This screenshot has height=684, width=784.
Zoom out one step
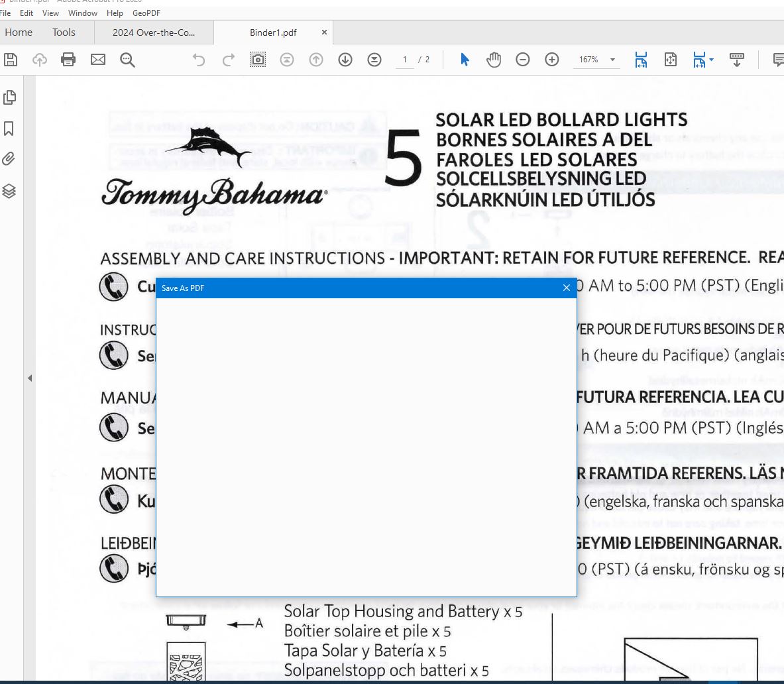[x=523, y=60]
